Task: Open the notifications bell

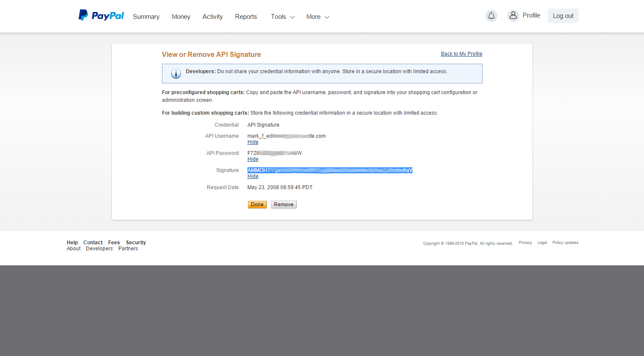Action: click(x=491, y=16)
